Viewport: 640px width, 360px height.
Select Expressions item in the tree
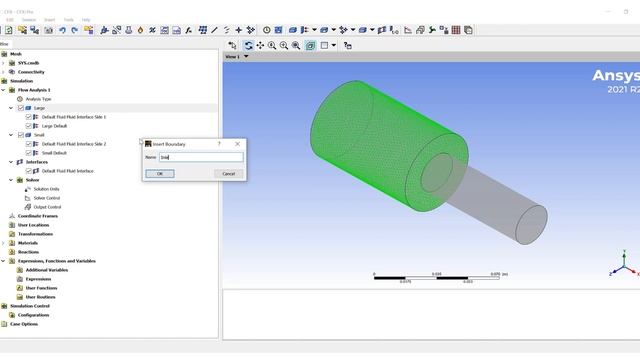(38, 279)
